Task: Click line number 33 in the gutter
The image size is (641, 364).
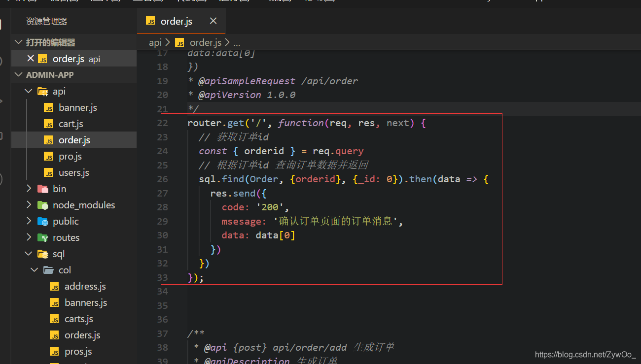Action: point(162,277)
